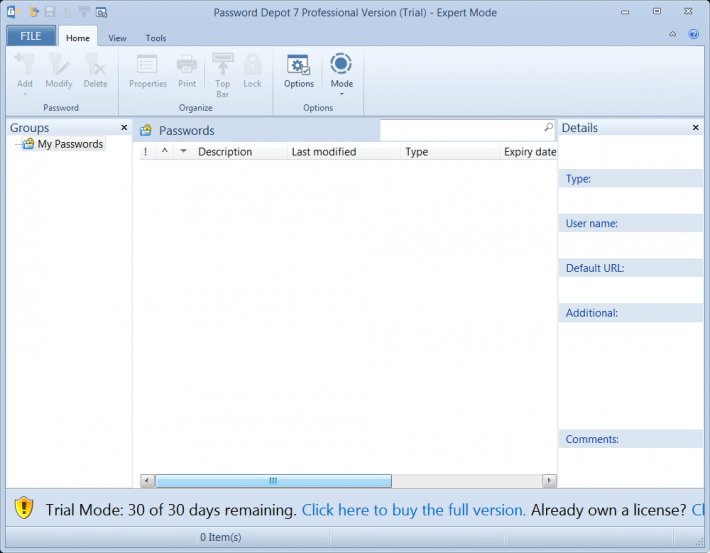Minimize the Password Depot window

pos(625,12)
